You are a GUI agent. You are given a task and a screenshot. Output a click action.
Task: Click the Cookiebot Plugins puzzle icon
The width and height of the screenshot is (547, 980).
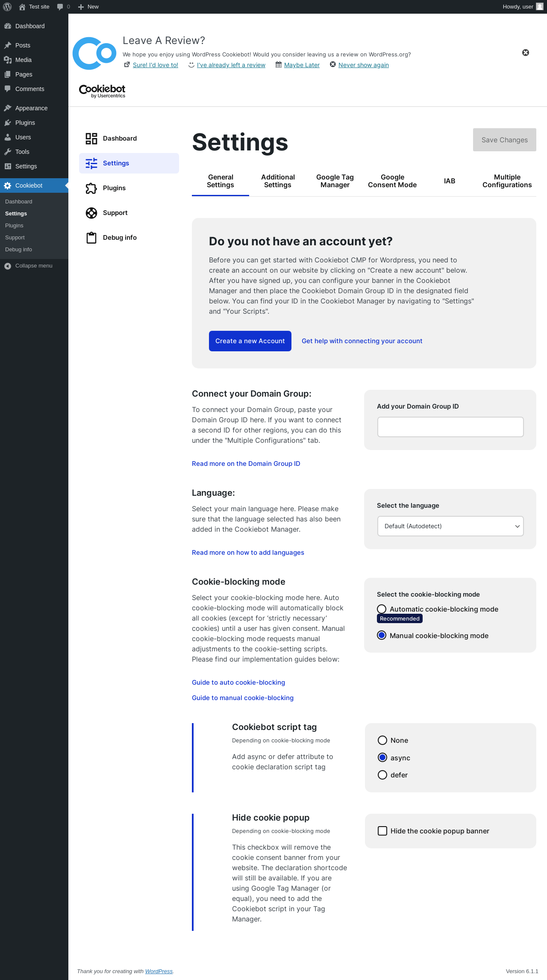click(91, 188)
